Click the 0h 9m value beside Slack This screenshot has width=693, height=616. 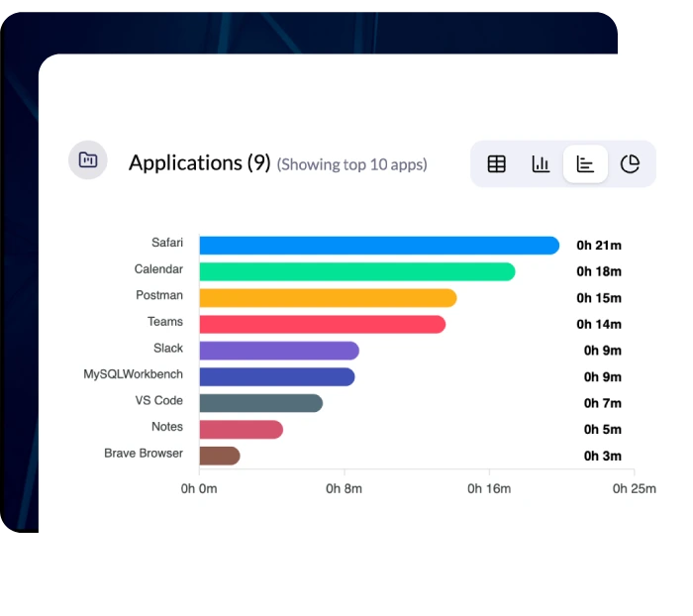tap(602, 351)
